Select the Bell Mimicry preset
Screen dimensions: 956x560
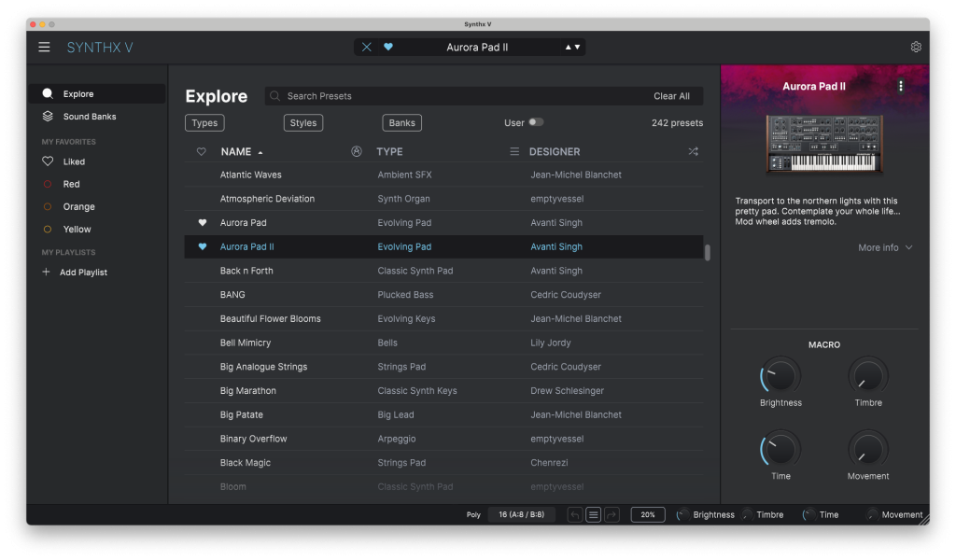443,343
